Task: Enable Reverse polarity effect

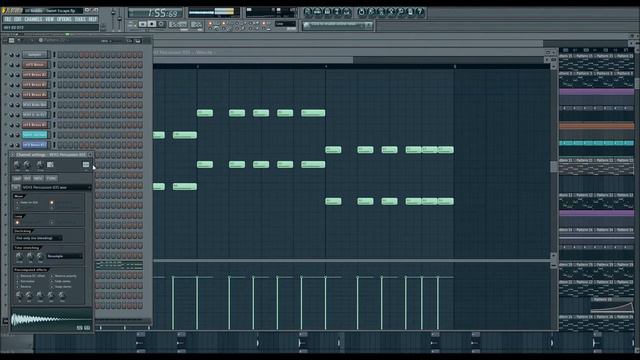Action: coord(51,276)
